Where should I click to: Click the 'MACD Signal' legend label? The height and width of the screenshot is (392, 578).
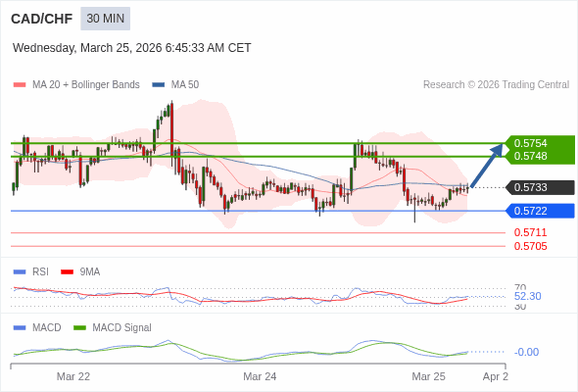[x=122, y=328]
